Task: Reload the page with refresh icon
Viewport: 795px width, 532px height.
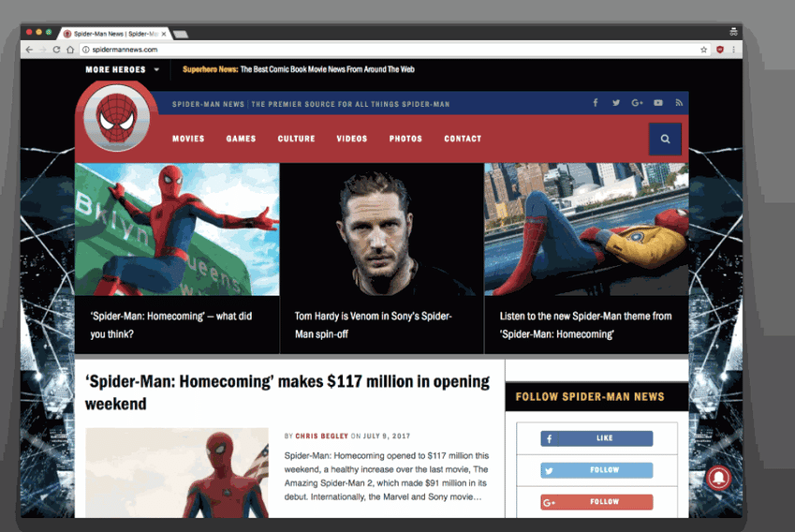Action: 56,50
